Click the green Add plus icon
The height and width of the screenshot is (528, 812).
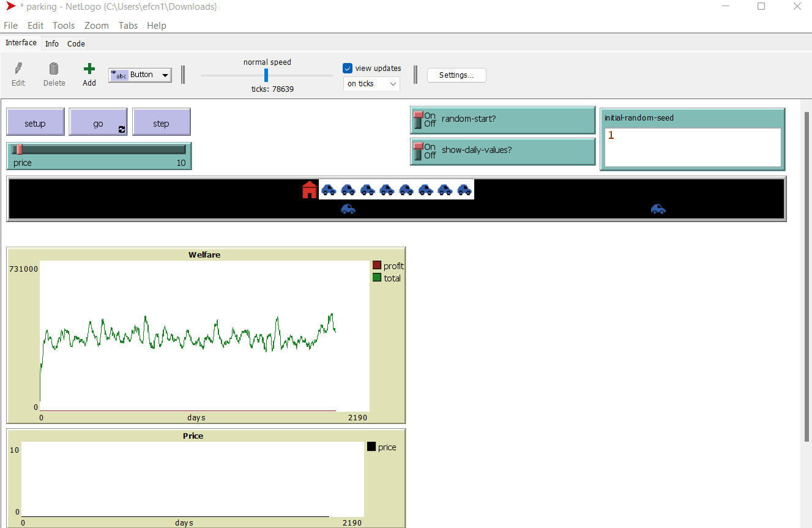click(89, 69)
